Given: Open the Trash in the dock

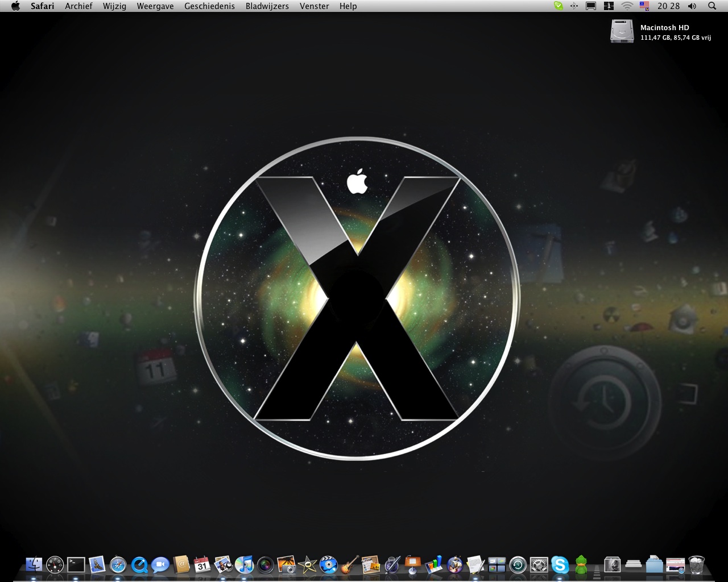Looking at the screenshot, I should [697, 564].
